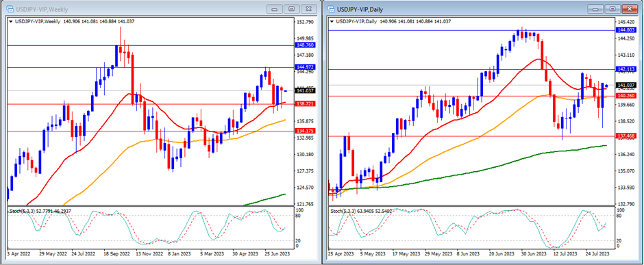Viewport: 644px width, 265px height.
Task: Select the 134.175 red level label on Weekly chart
Action: (x=305, y=131)
